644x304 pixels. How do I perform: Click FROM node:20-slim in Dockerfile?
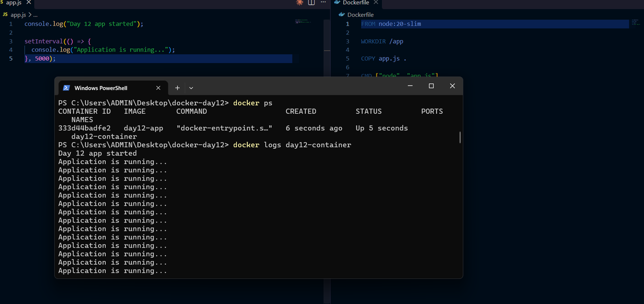(x=391, y=24)
